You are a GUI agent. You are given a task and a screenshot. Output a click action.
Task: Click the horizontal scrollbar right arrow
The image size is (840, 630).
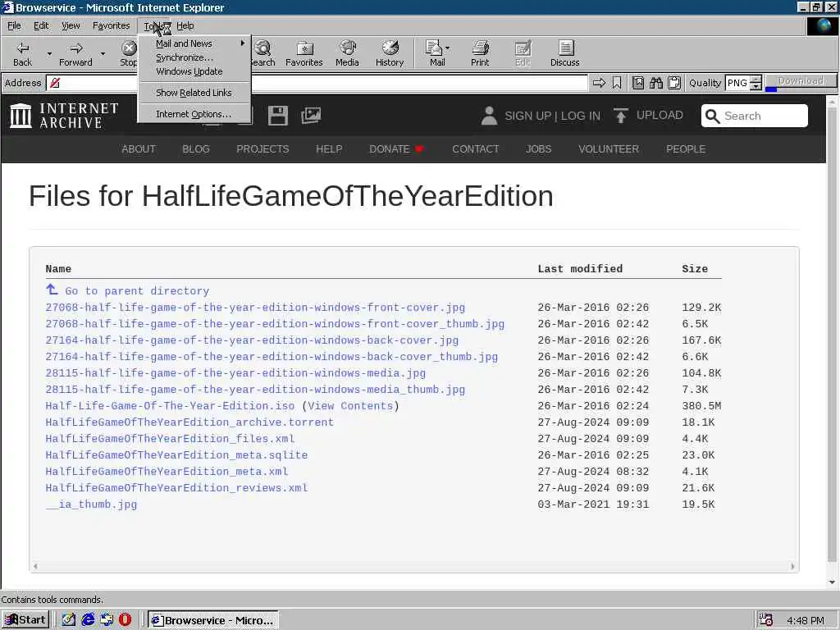(x=792, y=566)
